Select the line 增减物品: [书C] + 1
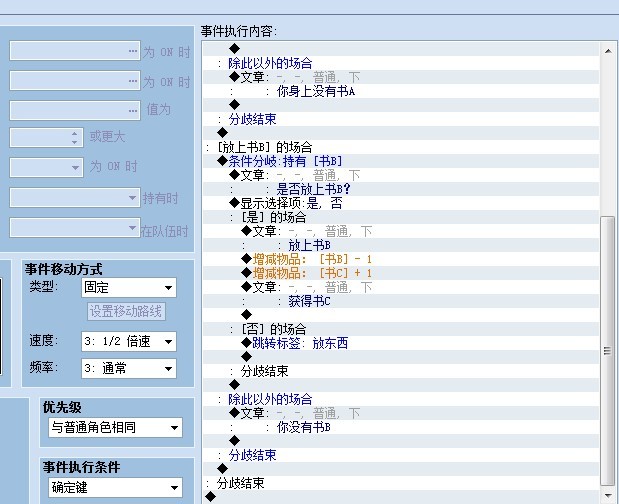Image resolution: width=619 pixels, height=504 pixels. [401, 273]
